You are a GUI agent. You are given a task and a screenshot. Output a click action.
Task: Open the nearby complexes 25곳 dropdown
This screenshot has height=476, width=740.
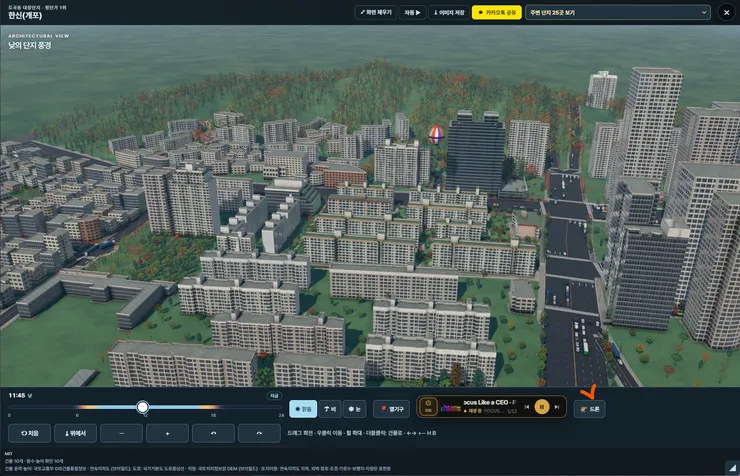coord(618,13)
